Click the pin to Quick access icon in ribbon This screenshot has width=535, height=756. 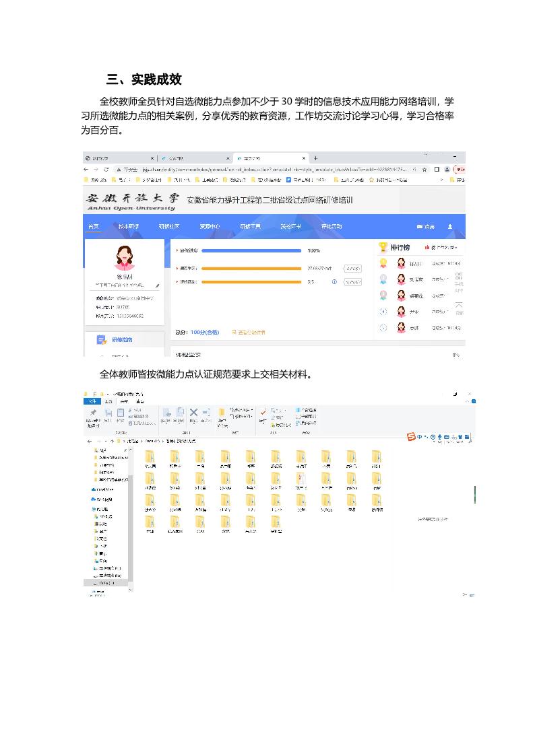click(93, 413)
